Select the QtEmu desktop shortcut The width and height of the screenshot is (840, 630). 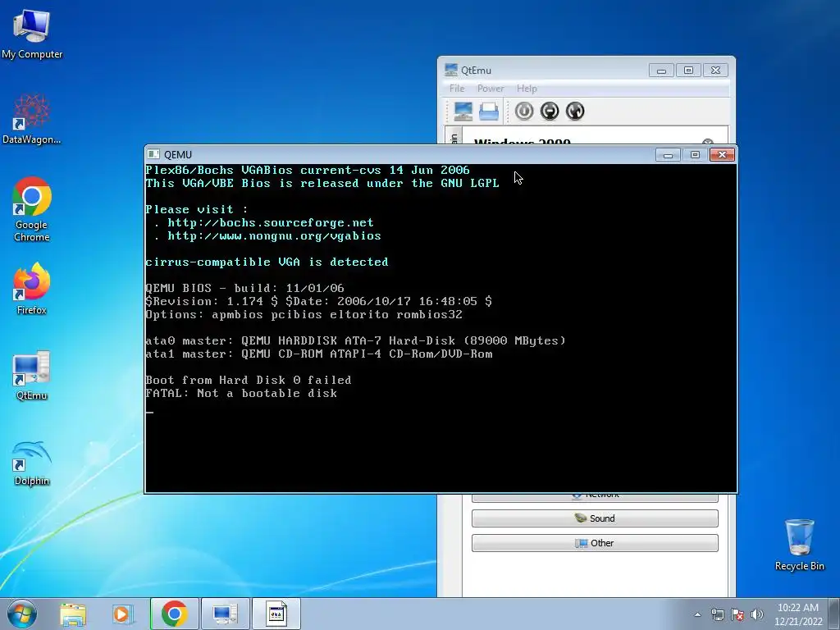click(x=32, y=375)
